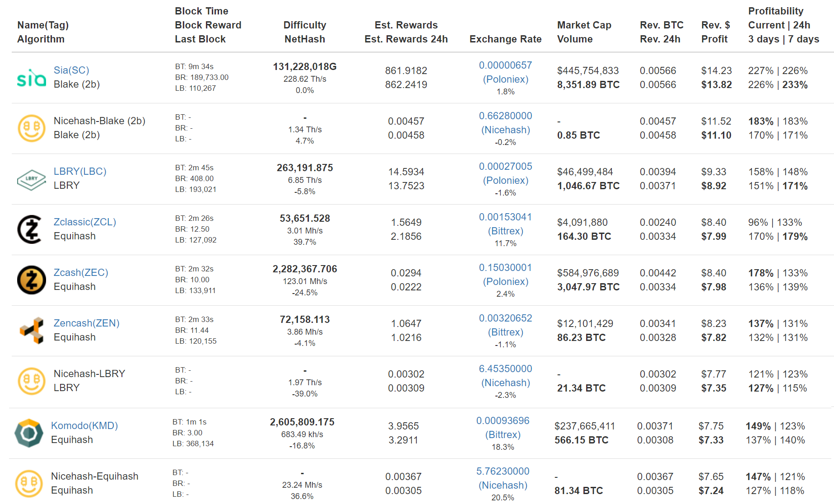The image size is (834, 504).
Task: Open LBRY exchange rate 0.00027005 link
Action: pos(505,167)
